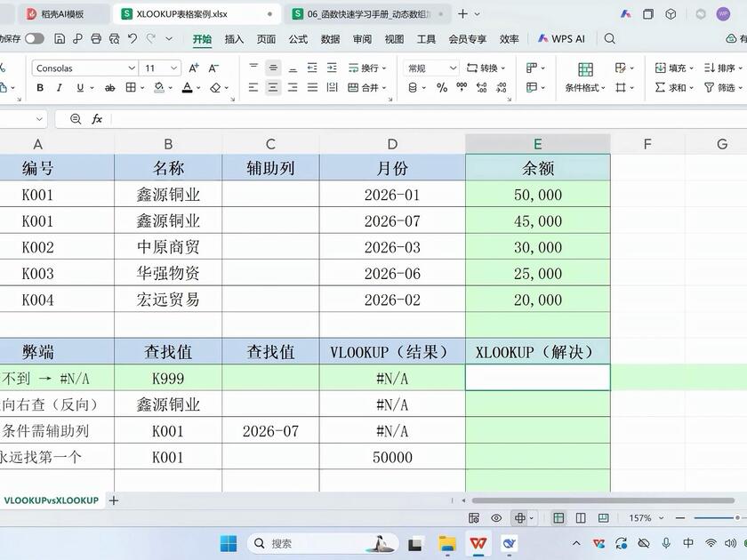The width and height of the screenshot is (747, 560).
Task: Click the Fill color bucket icon
Action: (159, 88)
